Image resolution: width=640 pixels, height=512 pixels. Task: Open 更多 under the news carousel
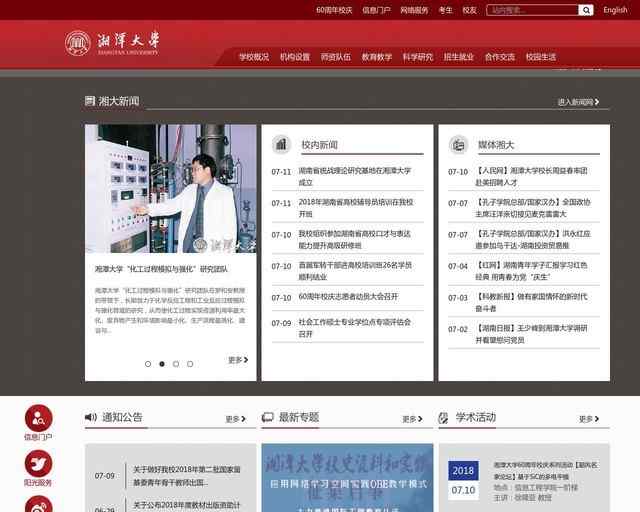coord(238,360)
